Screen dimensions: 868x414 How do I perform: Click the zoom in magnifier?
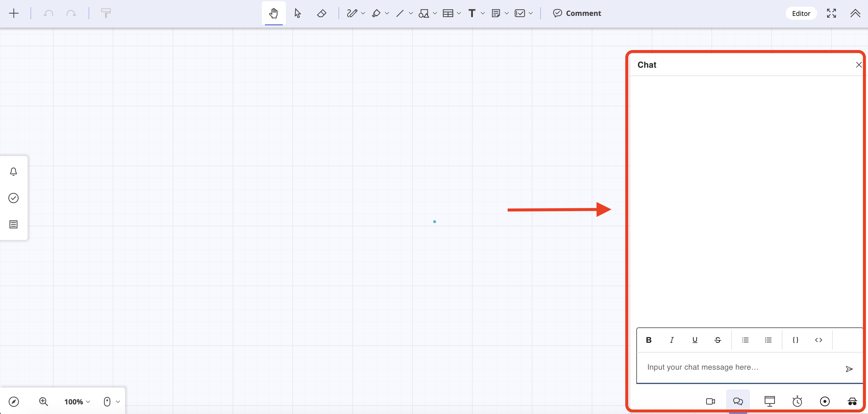43,401
